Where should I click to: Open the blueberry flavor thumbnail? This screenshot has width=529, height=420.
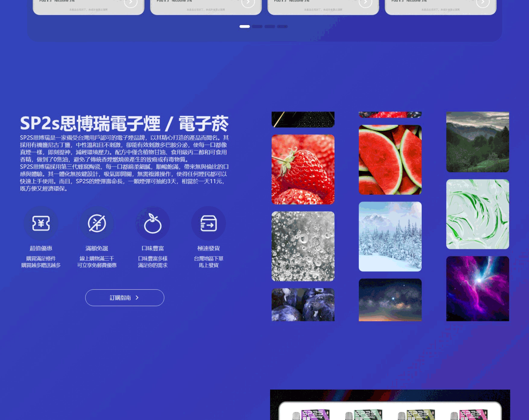pyautogui.click(x=303, y=305)
